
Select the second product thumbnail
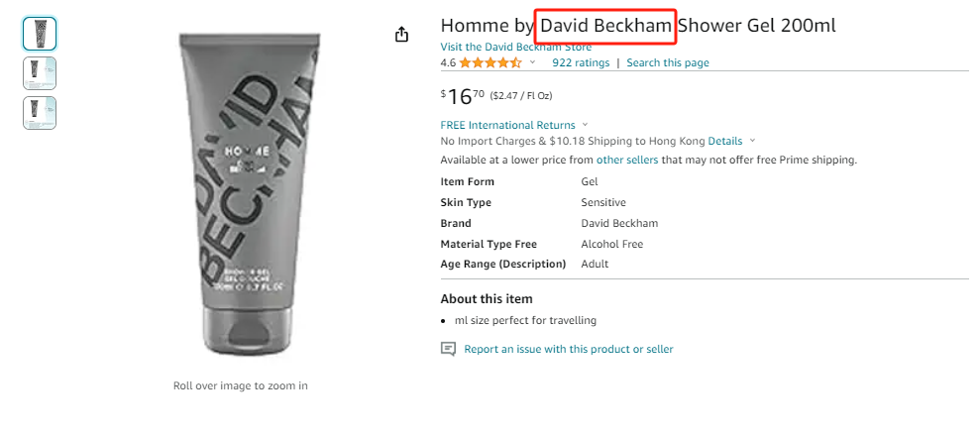coord(40,73)
